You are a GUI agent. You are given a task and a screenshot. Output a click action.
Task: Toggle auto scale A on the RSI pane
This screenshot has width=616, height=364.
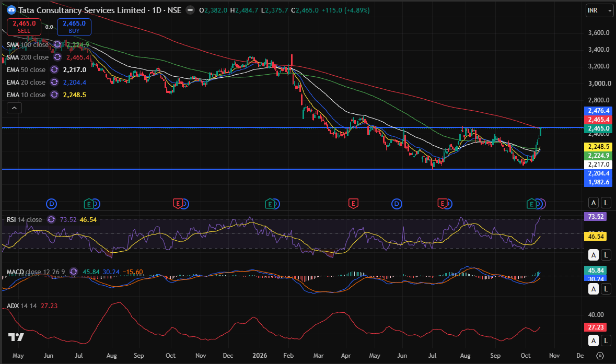(594, 255)
